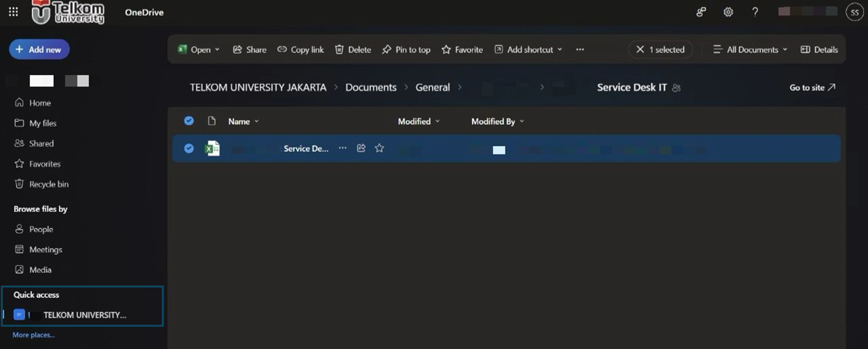The height and width of the screenshot is (349, 868).
Task: Open the Details pane
Action: (x=819, y=49)
